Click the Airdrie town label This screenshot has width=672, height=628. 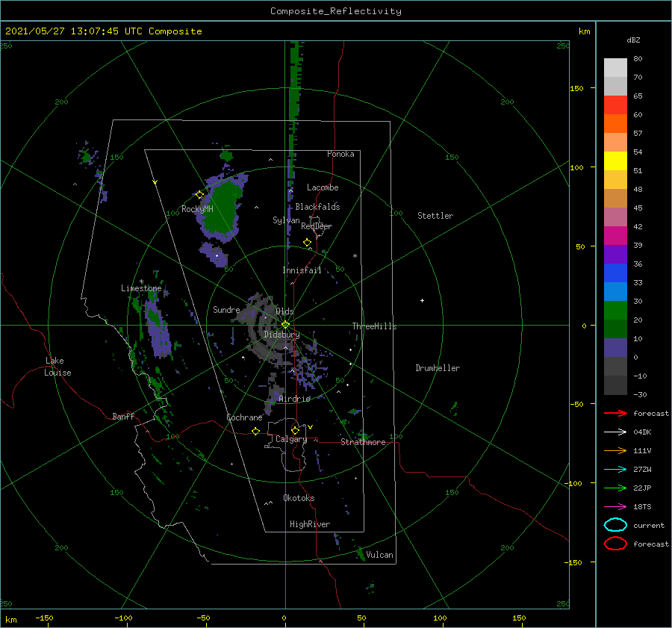pyautogui.click(x=294, y=399)
